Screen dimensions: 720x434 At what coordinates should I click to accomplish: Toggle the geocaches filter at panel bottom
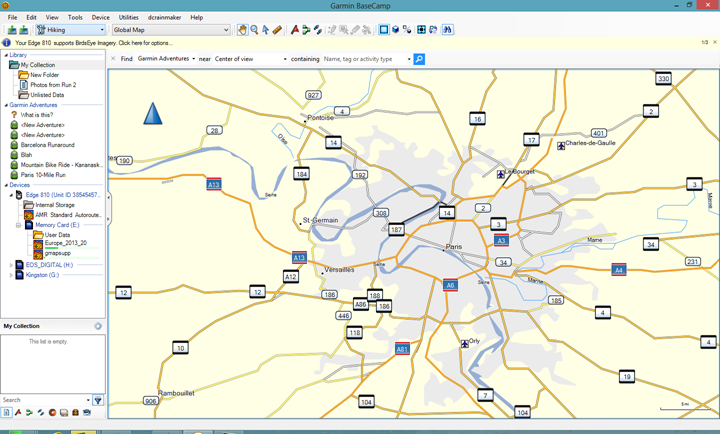tap(52, 412)
